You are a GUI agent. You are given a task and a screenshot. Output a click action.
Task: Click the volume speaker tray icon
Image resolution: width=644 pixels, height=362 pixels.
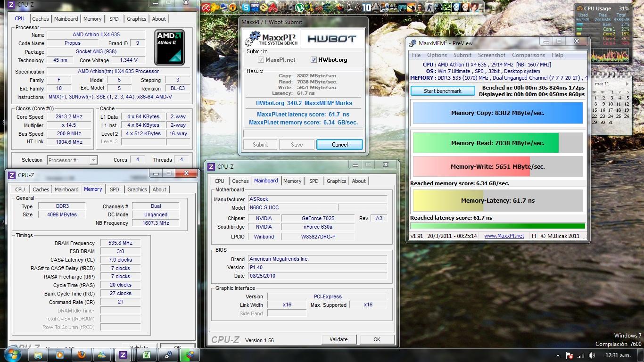[x=592, y=355]
